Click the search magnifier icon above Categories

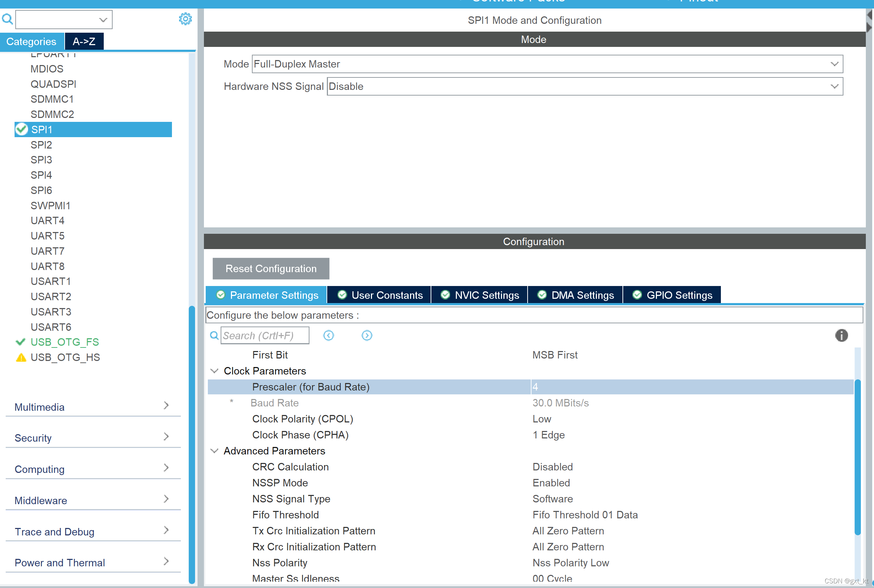pos(7,19)
